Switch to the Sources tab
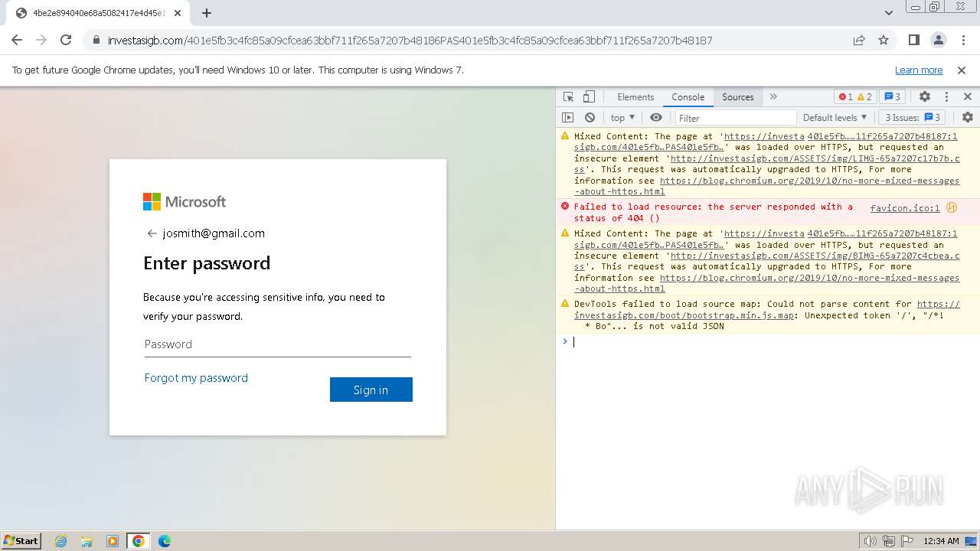The image size is (980, 551). [x=738, y=96]
